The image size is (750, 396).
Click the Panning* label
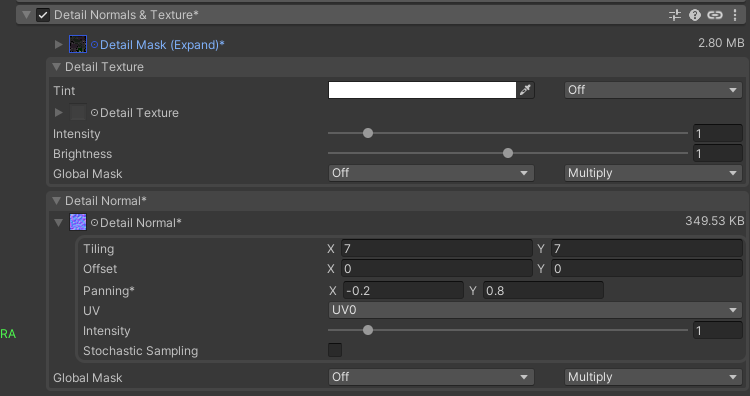109,291
